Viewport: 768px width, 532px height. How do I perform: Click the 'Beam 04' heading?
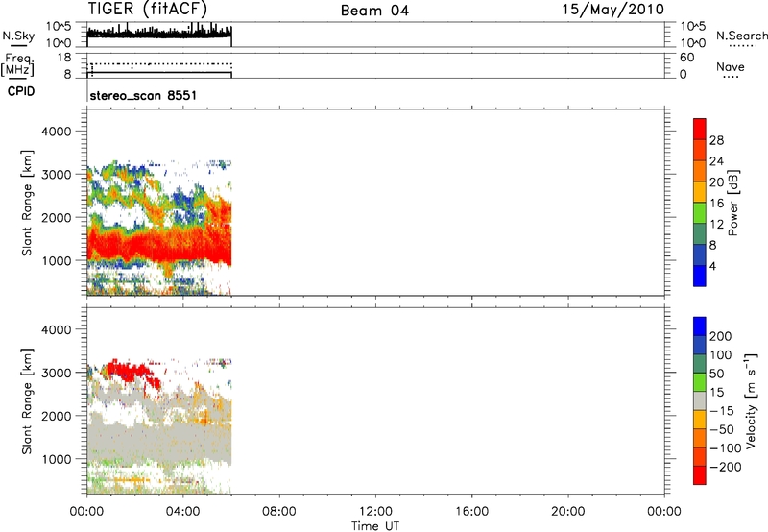click(x=374, y=11)
